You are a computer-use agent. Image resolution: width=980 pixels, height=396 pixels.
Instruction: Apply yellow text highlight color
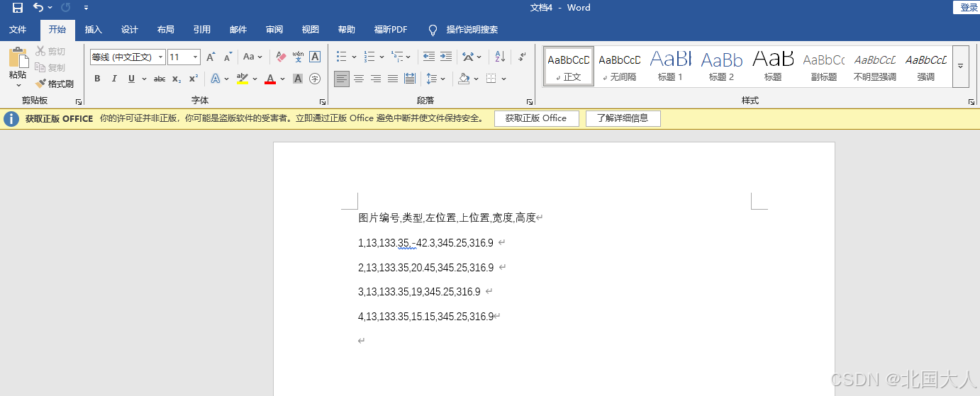tap(242, 79)
